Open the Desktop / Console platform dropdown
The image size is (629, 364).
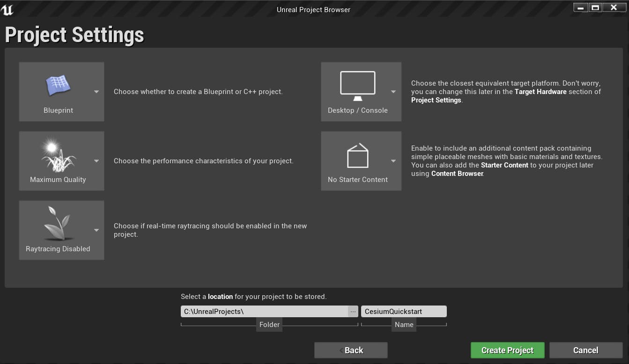393,92
